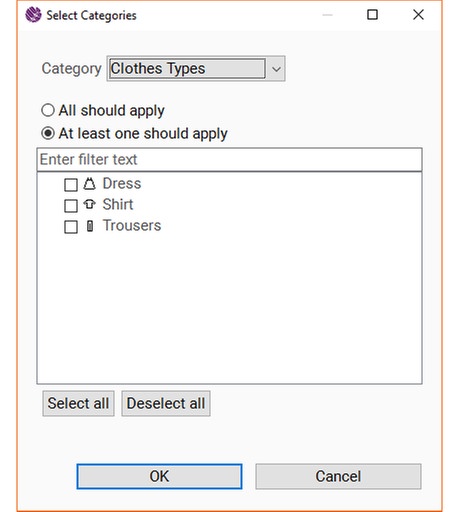Click the Trousers category icon
The image size is (460, 512).
(x=90, y=226)
